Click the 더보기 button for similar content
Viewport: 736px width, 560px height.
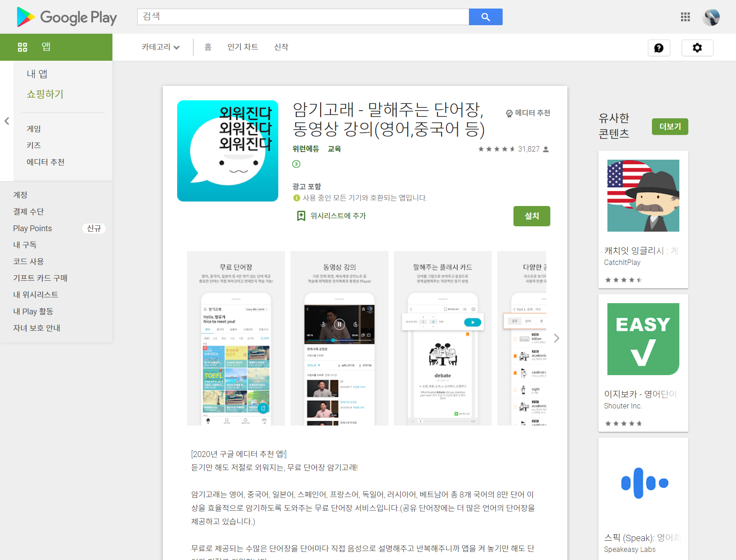pyautogui.click(x=670, y=126)
